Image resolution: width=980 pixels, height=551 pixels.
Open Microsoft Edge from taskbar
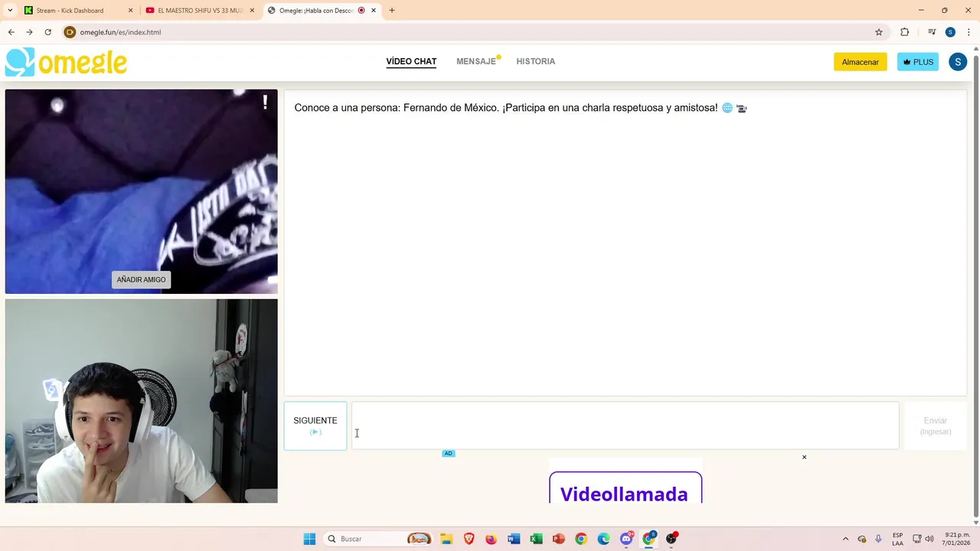603,539
